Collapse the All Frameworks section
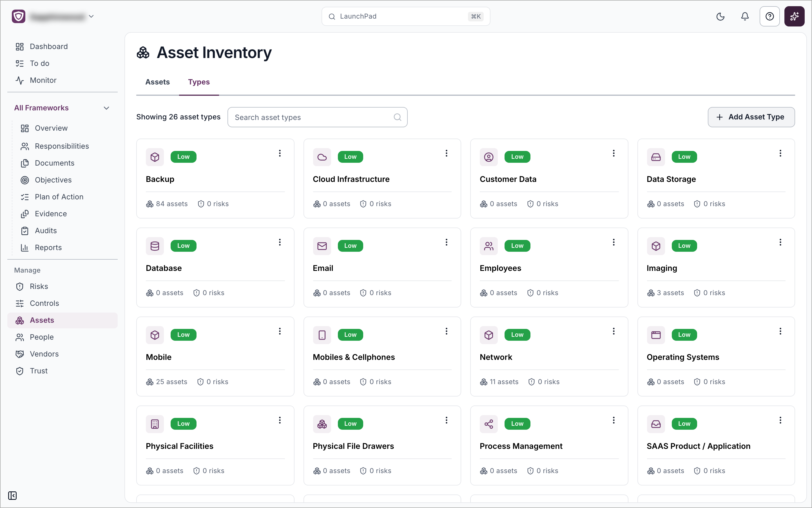Screen dimensions: 812x508 click(106, 108)
